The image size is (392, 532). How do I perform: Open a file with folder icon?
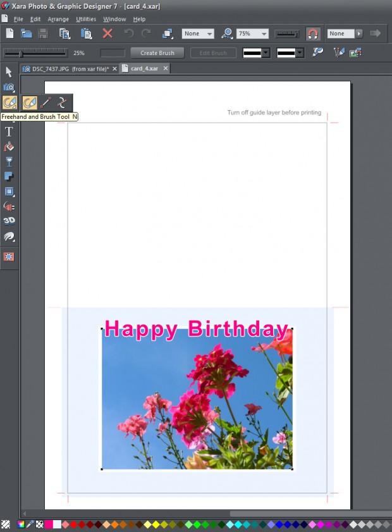tap(27, 34)
